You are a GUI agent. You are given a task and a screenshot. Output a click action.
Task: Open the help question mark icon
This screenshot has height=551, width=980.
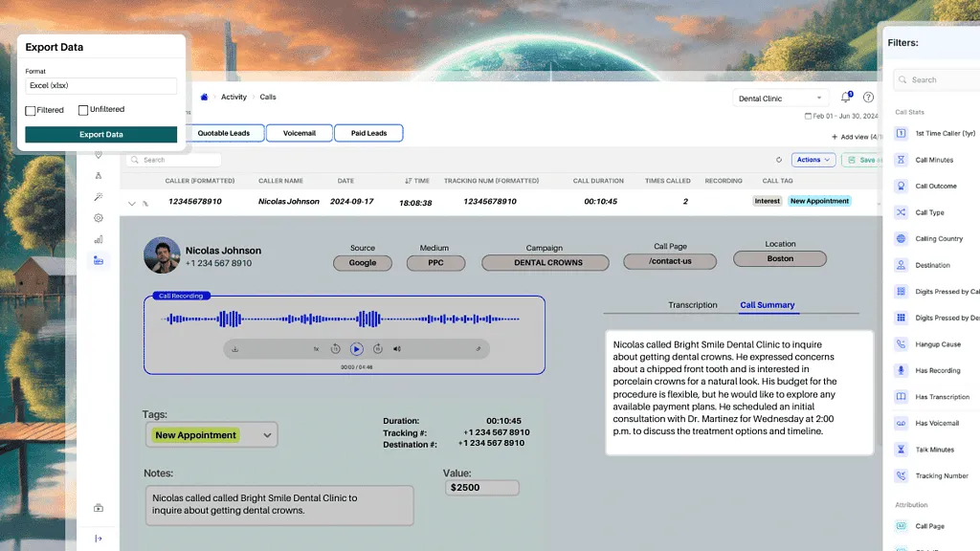868,97
